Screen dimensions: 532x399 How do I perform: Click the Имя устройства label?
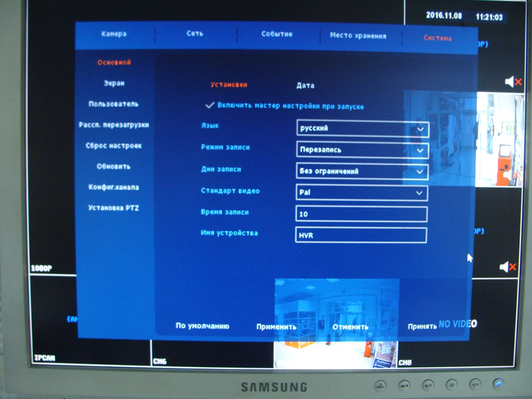[229, 233]
